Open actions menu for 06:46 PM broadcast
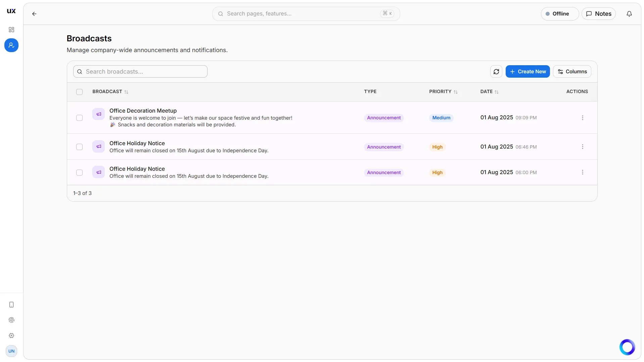The height and width of the screenshot is (362, 644). (583, 147)
